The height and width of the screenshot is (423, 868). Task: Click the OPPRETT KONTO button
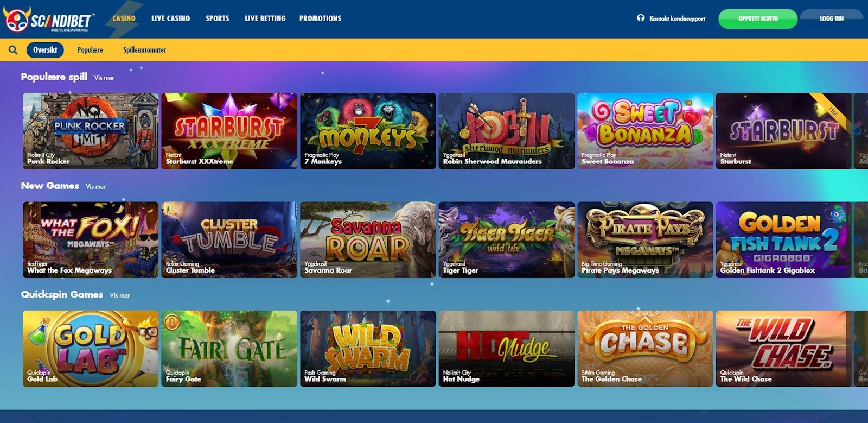click(x=758, y=18)
